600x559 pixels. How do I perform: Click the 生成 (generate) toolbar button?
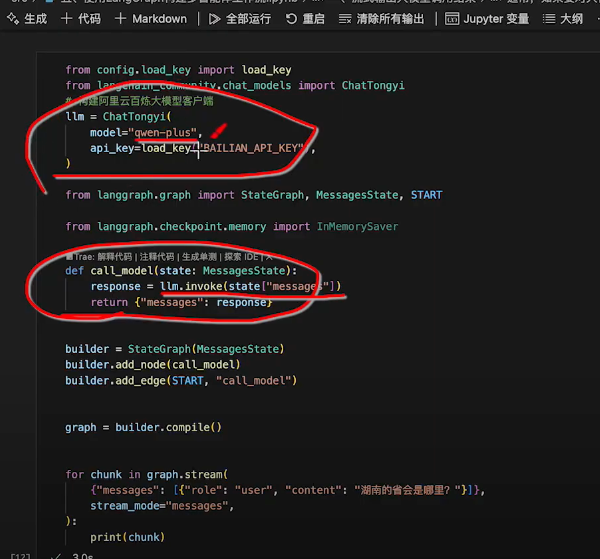coord(27,19)
